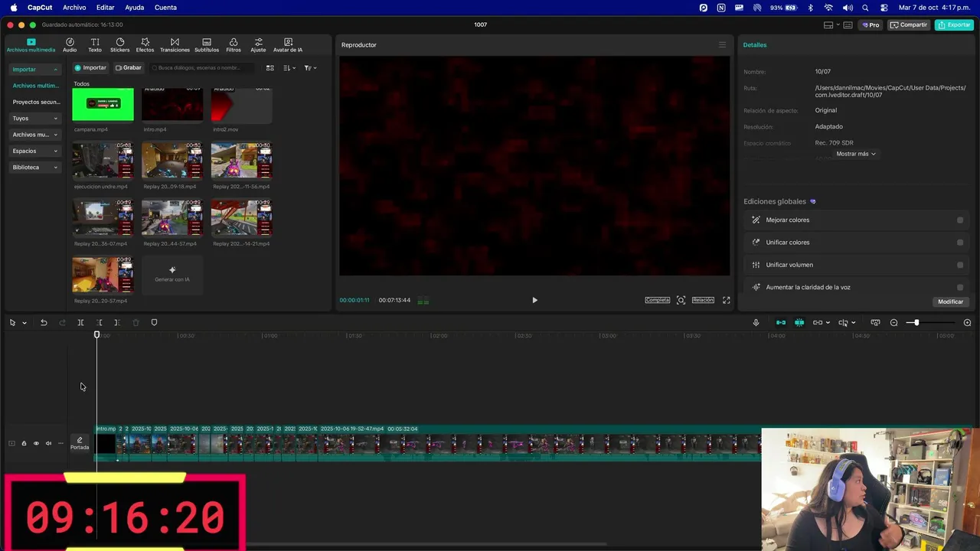Open the Texto panel
This screenshot has width=980, height=551.
coord(95,45)
